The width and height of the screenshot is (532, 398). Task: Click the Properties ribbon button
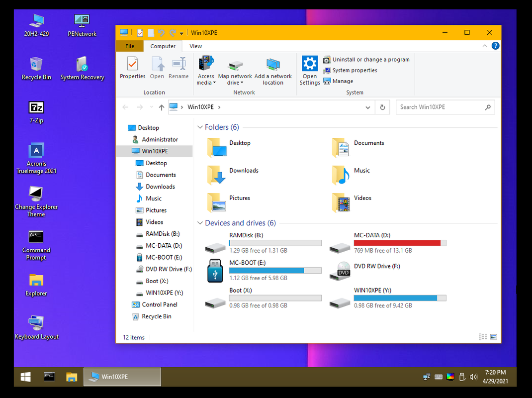[x=132, y=68]
